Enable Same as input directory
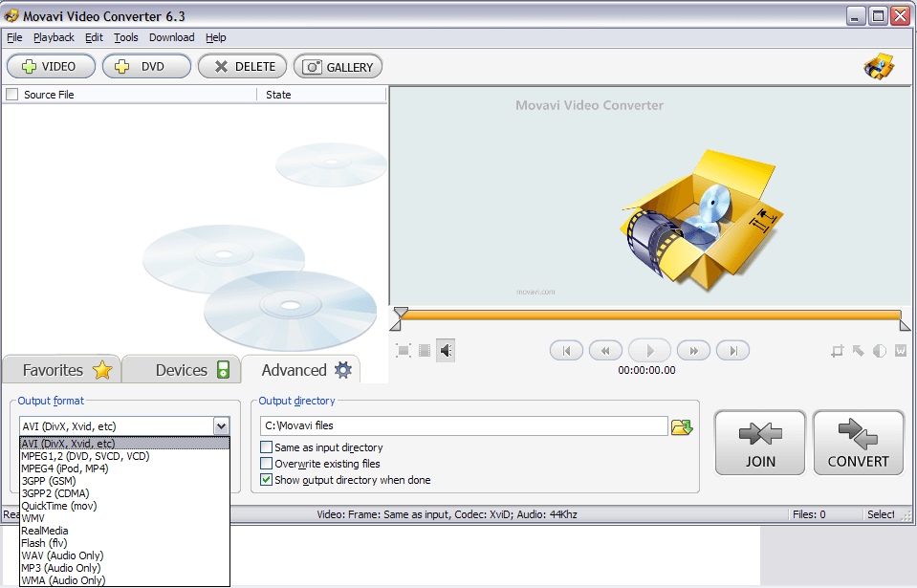917x588 pixels. [265, 446]
